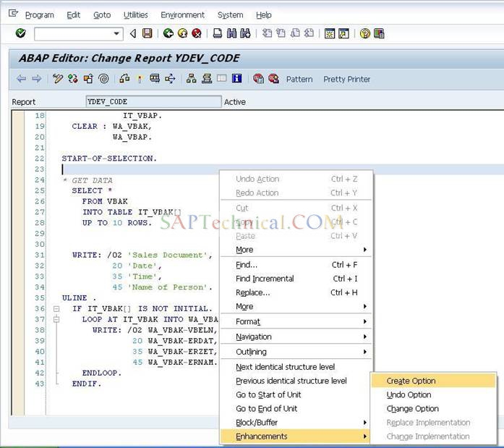Viewport: 504px width, 448px height.
Task: Open the Utilities menu
Action: pyautogui.click(x=136, y=15)
